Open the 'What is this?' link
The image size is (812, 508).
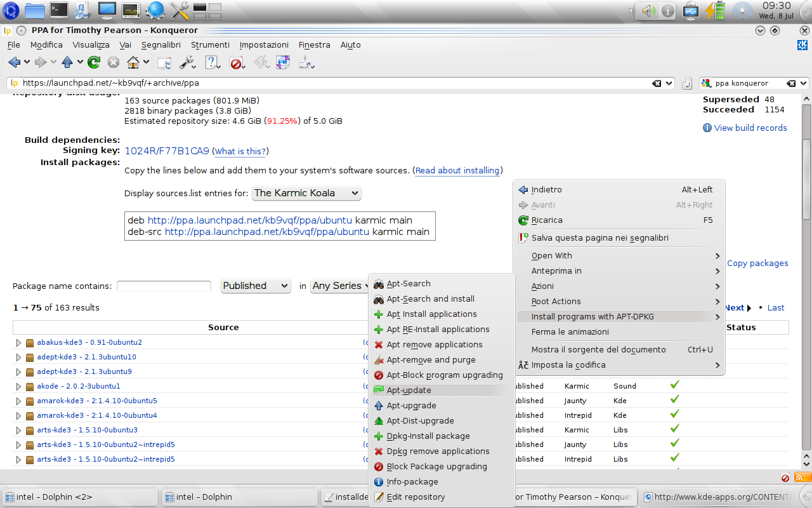(240, 151)
